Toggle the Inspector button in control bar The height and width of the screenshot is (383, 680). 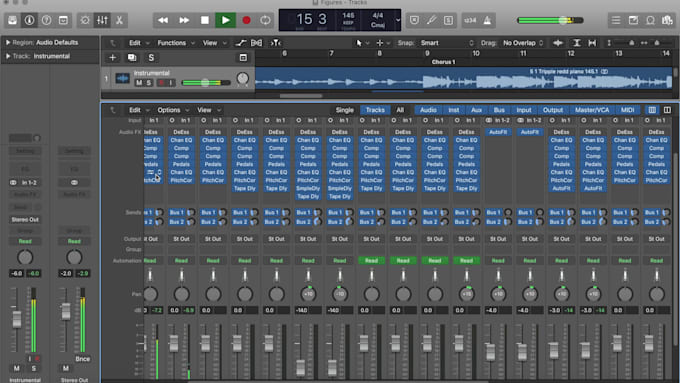[29, 20]
